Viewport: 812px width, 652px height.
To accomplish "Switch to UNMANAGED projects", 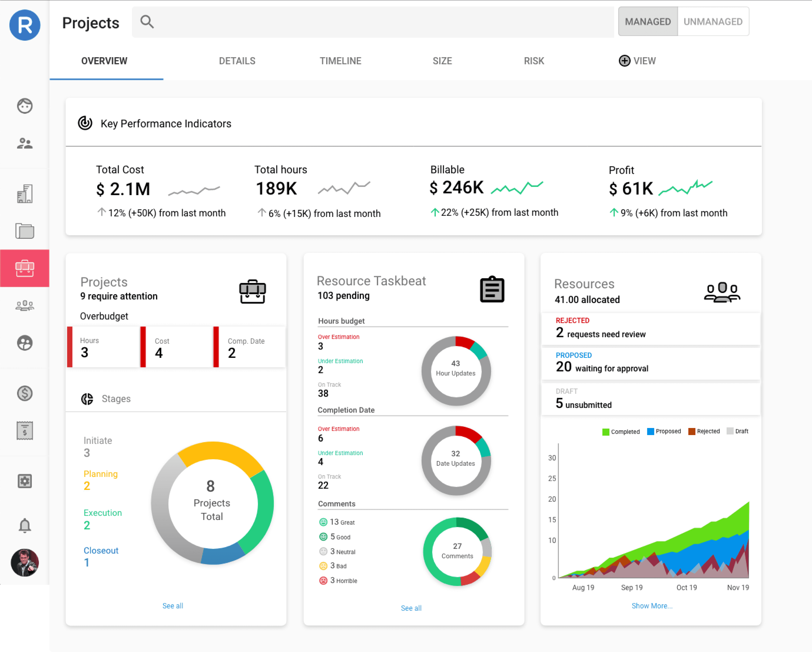I will point(713,21).
